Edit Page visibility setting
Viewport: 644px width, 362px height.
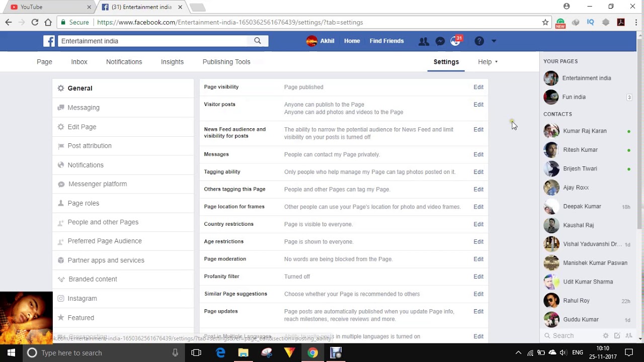point(478,87)
